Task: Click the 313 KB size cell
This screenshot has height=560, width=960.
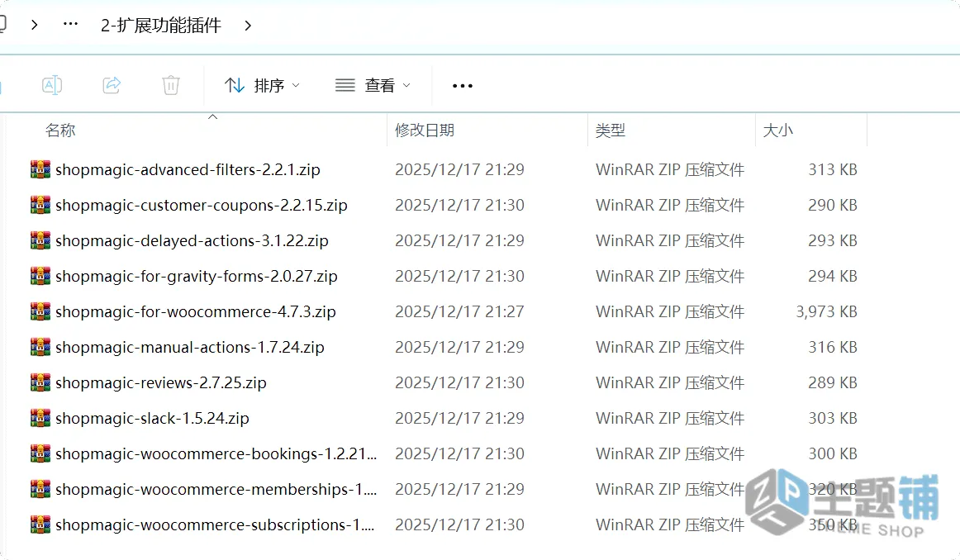Action: [x=833, y=169]
